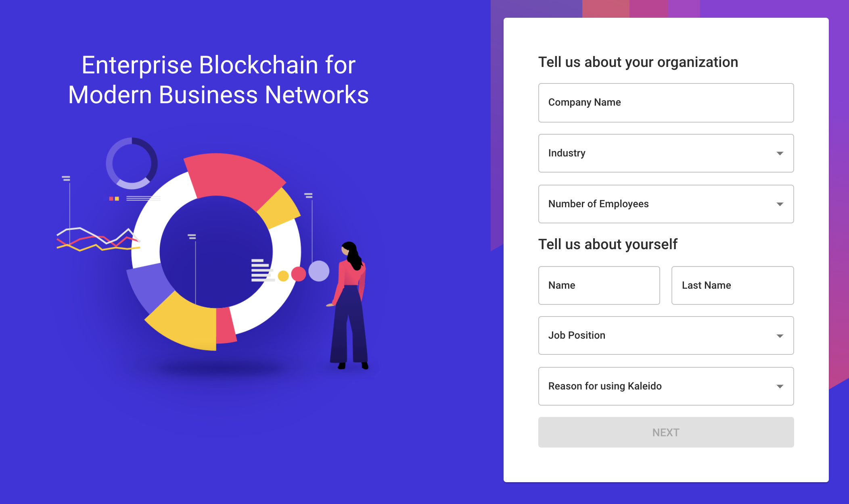
Task: Click the Industry dropdown arrow
Action: pos(780,153)
